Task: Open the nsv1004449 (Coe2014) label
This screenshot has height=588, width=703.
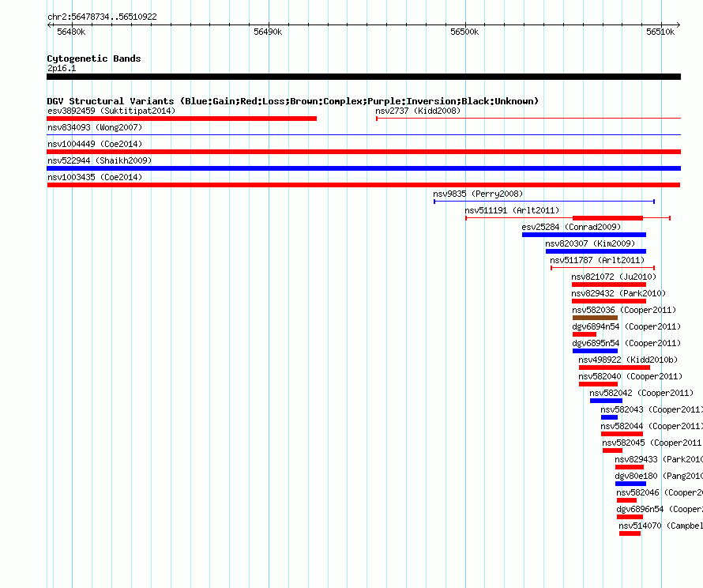Action: point(95,144)
